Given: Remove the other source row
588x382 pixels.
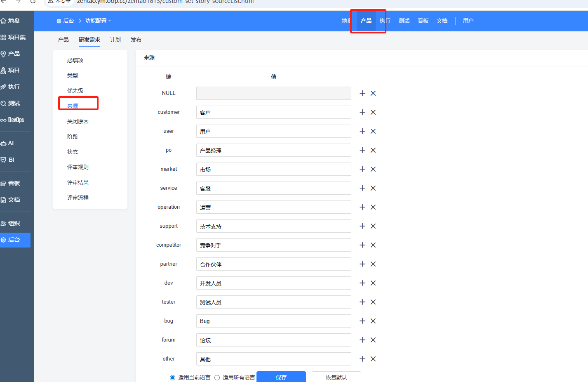Looking at the screenshot, I should click(x=373, y=359).
